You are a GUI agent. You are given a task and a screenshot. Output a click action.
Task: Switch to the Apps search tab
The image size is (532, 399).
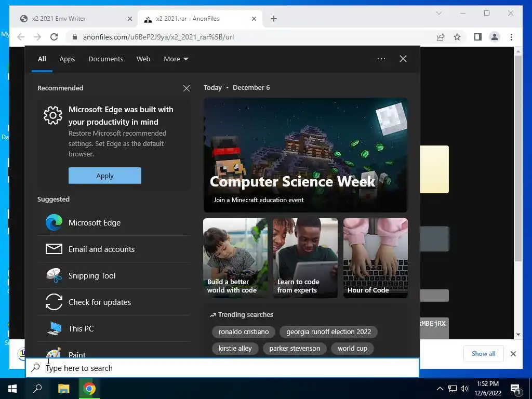pyautogui.click(x=67, y=59)
